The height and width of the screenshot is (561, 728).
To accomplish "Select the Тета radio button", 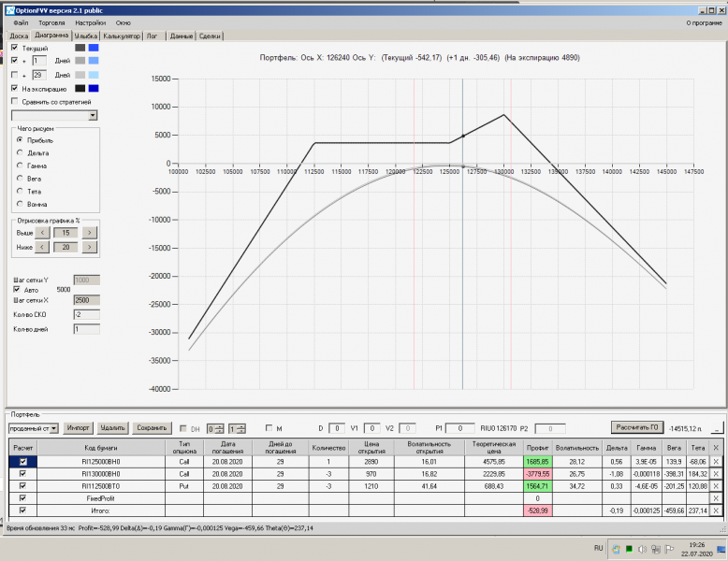I will (x=20, y=191).
